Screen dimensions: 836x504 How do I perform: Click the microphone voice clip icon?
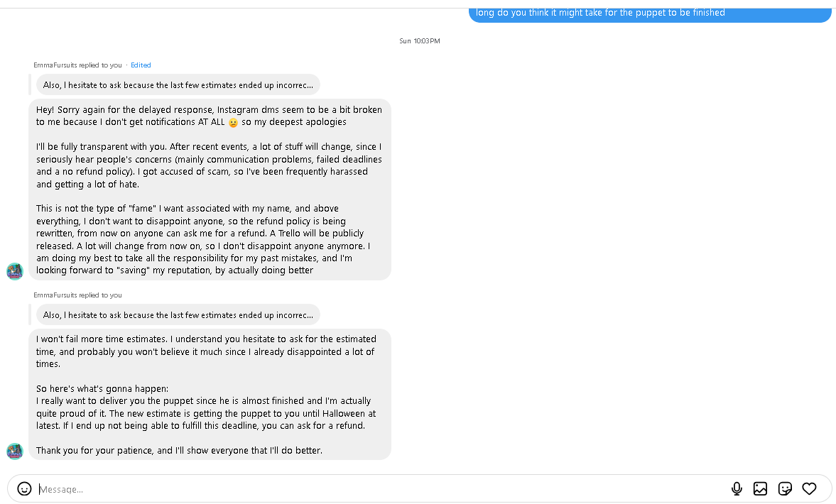737,488
